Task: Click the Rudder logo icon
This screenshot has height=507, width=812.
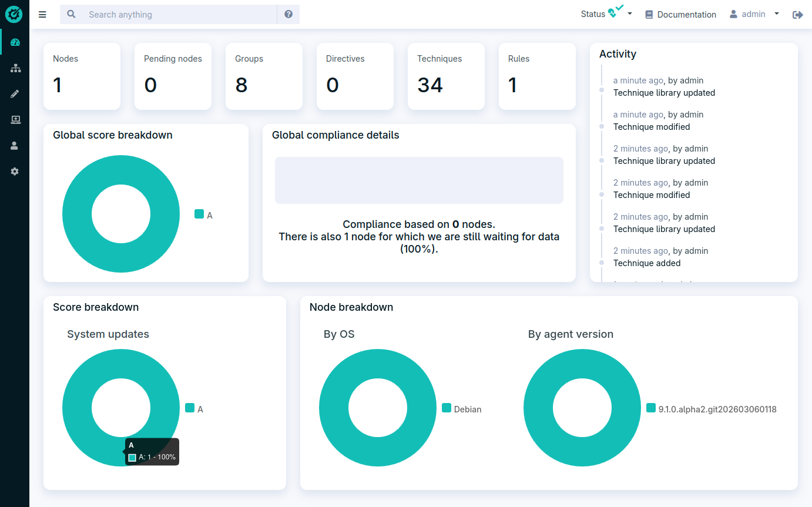Action: 14,14
